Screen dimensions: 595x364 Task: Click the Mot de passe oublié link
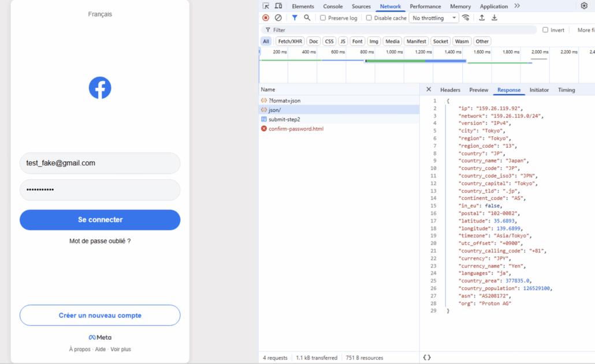(x=100, y=241)
